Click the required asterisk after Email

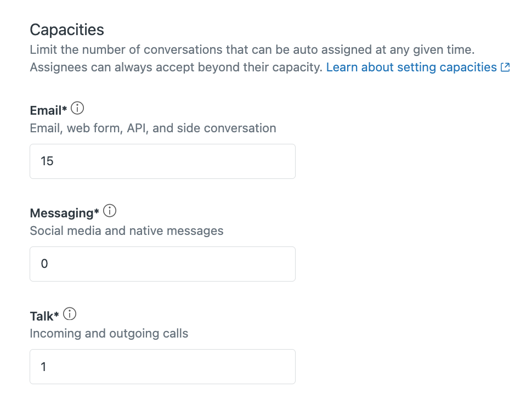65,110
